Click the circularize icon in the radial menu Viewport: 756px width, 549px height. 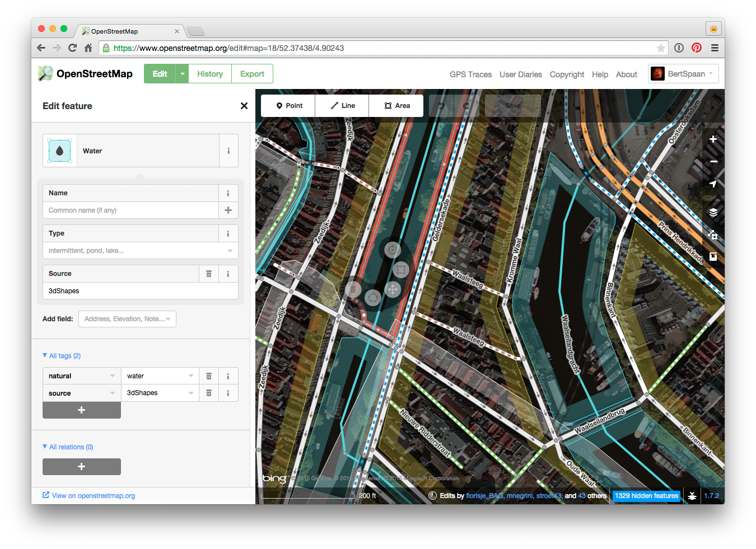(373, 298)
